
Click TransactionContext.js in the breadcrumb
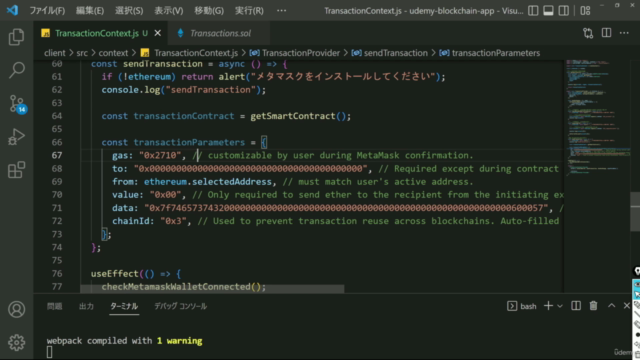pyautogui.click(x=196, y=53)
